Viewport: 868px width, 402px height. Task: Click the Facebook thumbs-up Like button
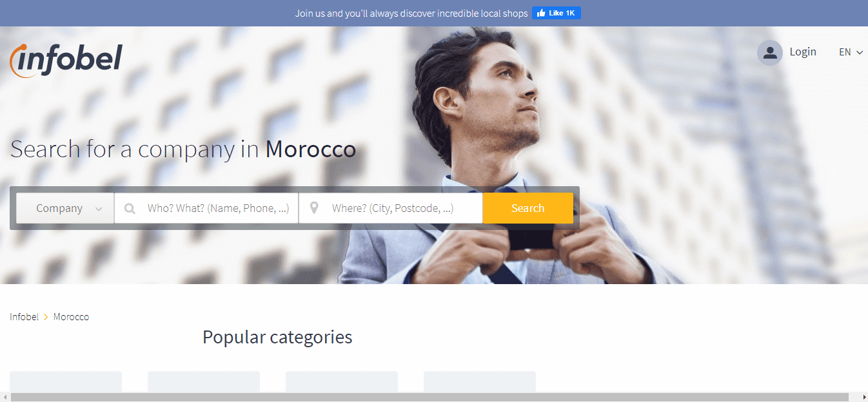(x=557, y=13)
